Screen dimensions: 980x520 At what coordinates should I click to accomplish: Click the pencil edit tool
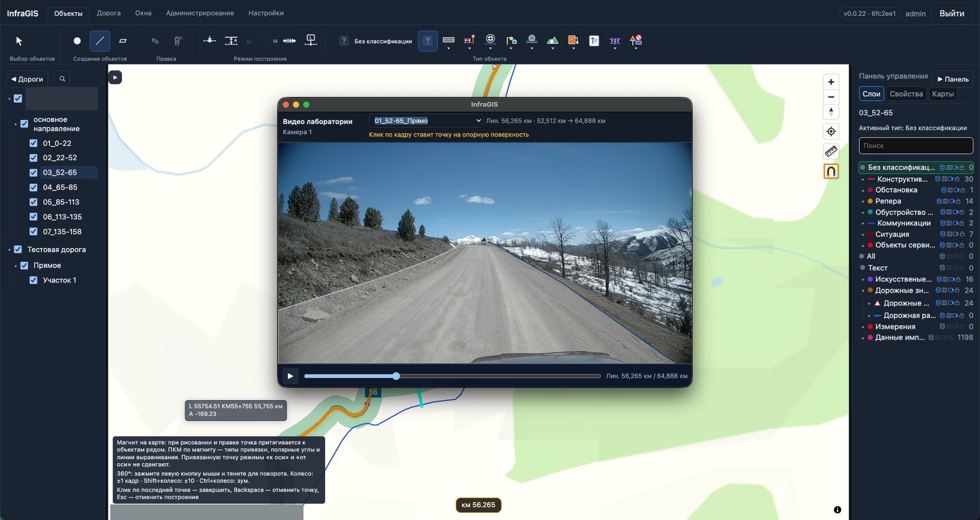[x=155, y=41]
